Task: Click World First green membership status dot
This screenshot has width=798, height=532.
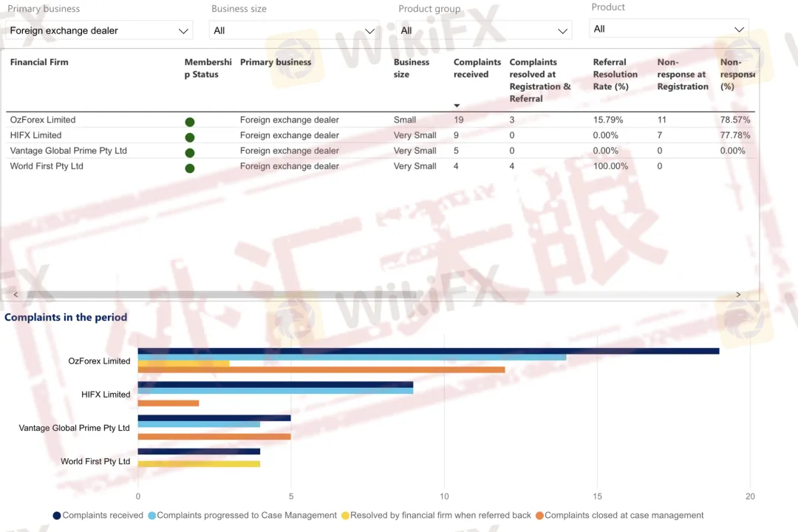Action: pyautogui.click(x=190, y=168)
